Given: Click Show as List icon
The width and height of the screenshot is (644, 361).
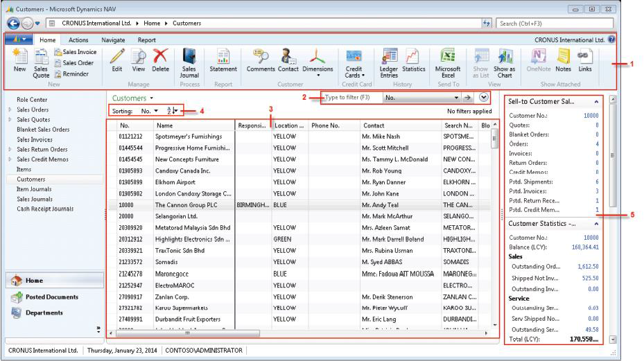Looking at the screenshot, I should pos(480,63).
